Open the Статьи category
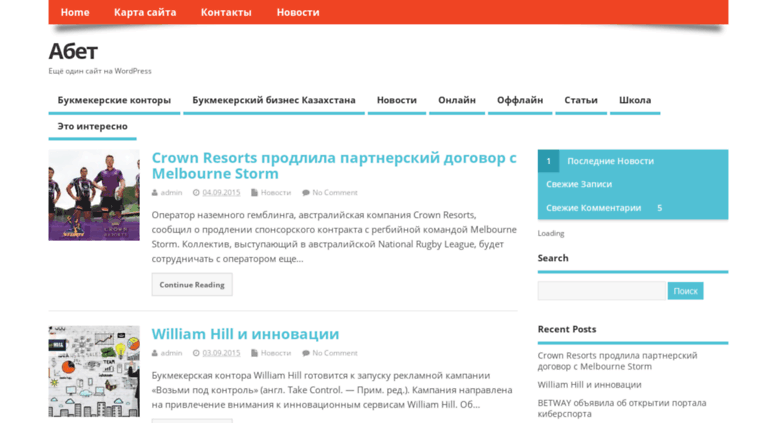This screenshot has width=777, height=423. click(x=581, y=101)
